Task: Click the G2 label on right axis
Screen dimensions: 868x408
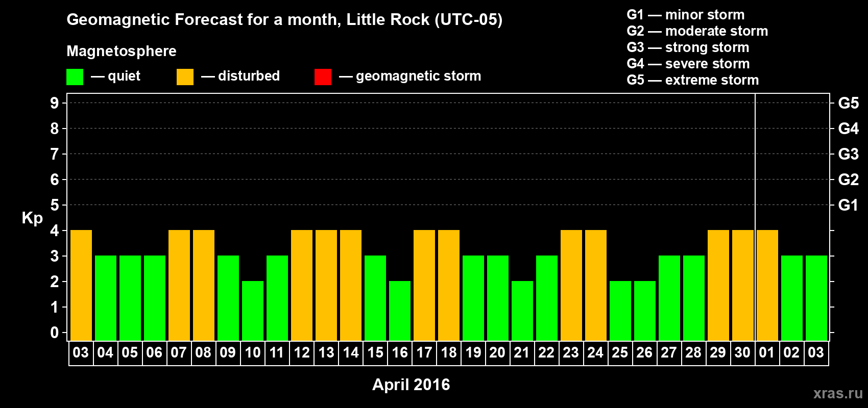Action: tap(848, 180)
